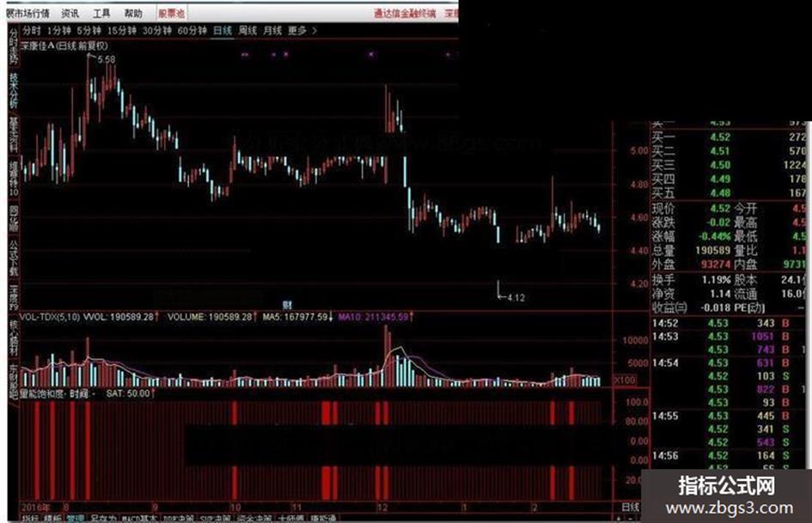Switch to 1分钟 period tab
Screen dimensions: 812x523
[x=59, y=31]
